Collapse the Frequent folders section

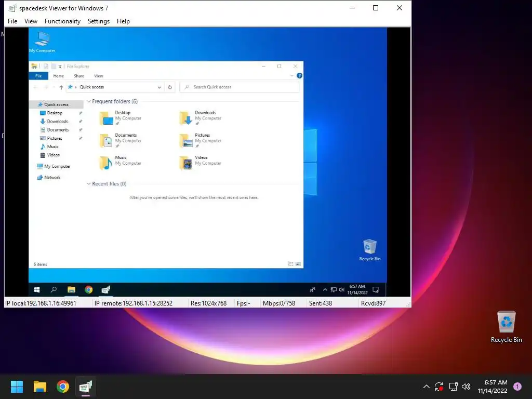point(89,101)
